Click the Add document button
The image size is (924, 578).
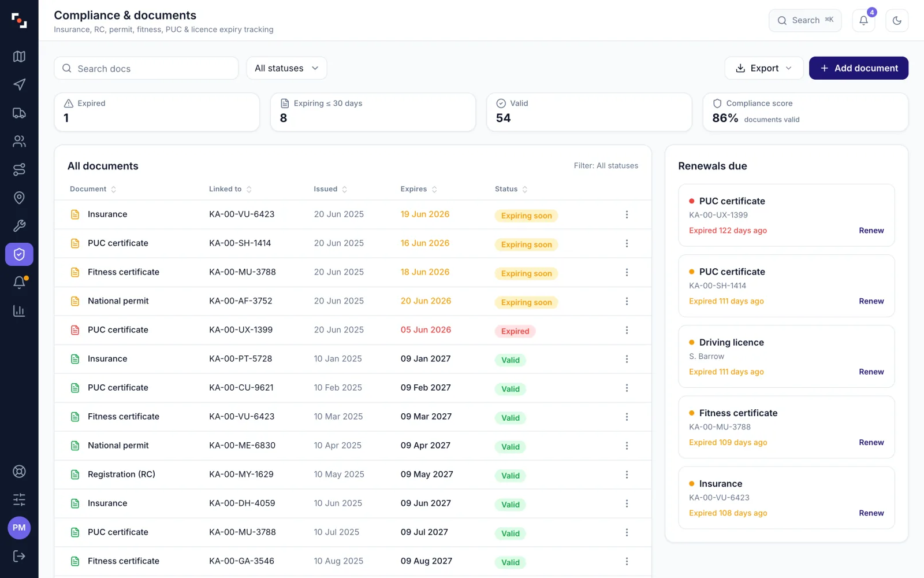tap(858, 68)
